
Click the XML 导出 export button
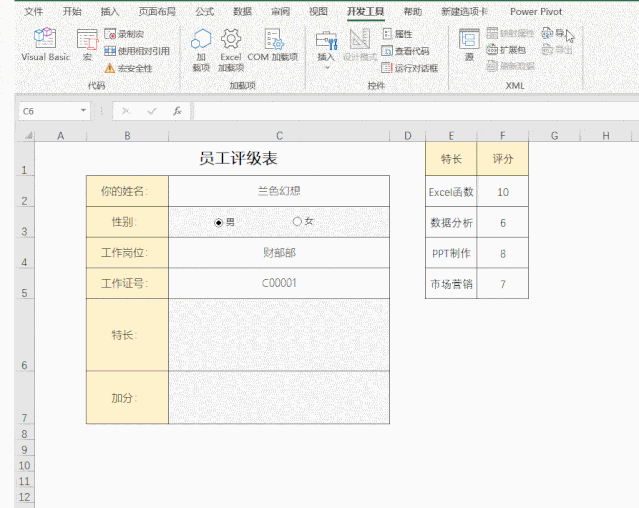557,50
